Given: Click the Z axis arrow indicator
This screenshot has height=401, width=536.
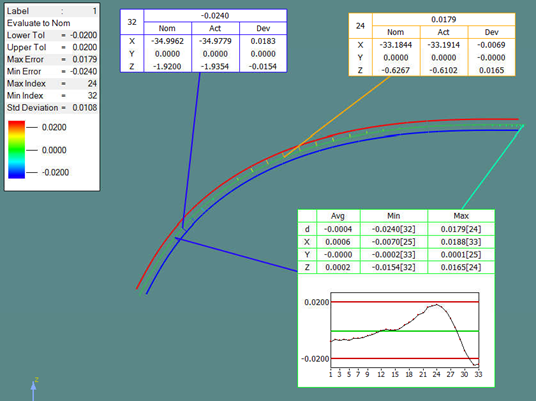Looking at the screenshot, I should [34, 389].
